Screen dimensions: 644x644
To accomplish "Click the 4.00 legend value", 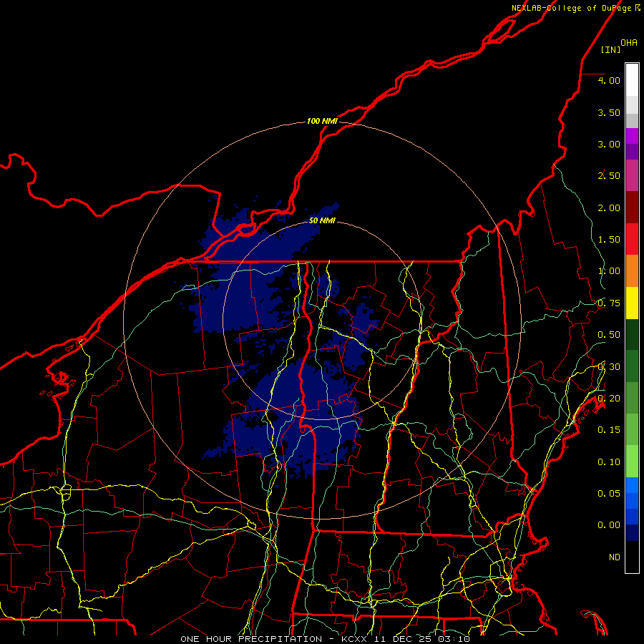I will tap(609, 80).
